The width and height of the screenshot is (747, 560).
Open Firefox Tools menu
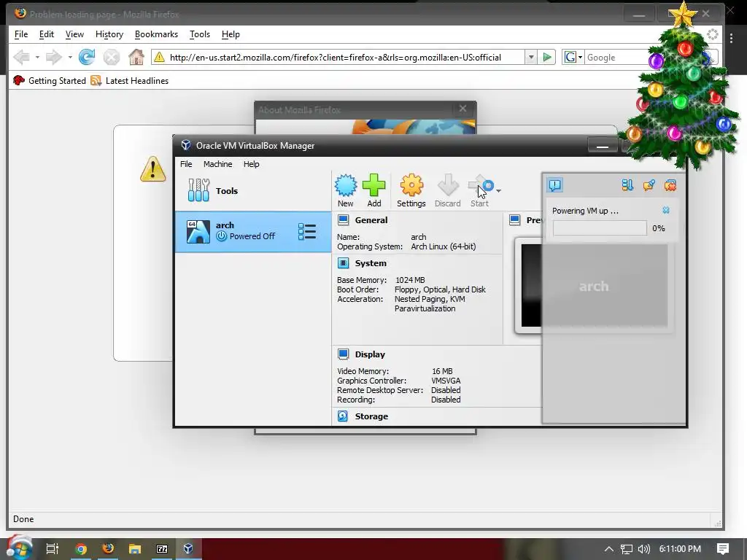200,34
